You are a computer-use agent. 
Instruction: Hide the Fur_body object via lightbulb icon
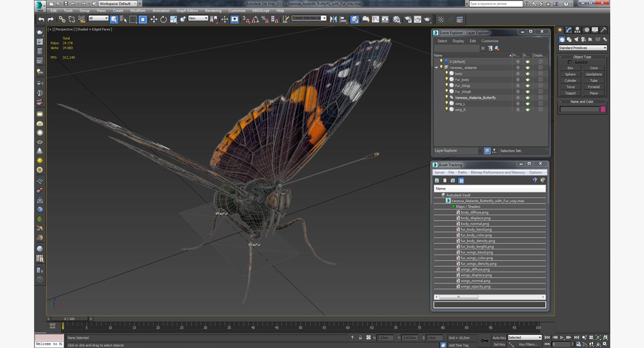tap(446, 79)
